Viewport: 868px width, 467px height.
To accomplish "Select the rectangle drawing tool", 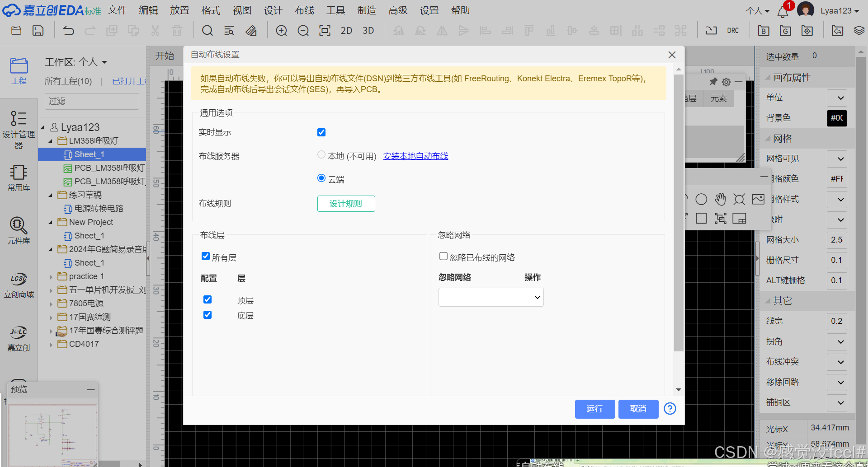I will tap(701, 219).
